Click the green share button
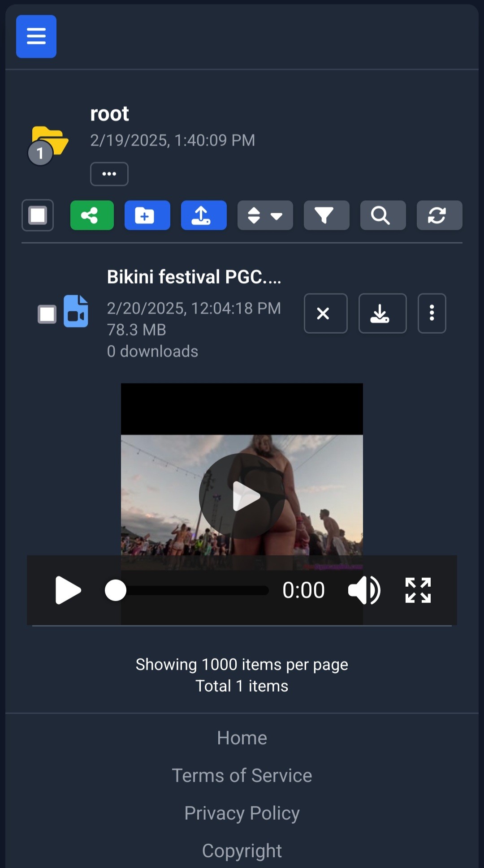Screen dimensions: 484x868 click(92, 215)
